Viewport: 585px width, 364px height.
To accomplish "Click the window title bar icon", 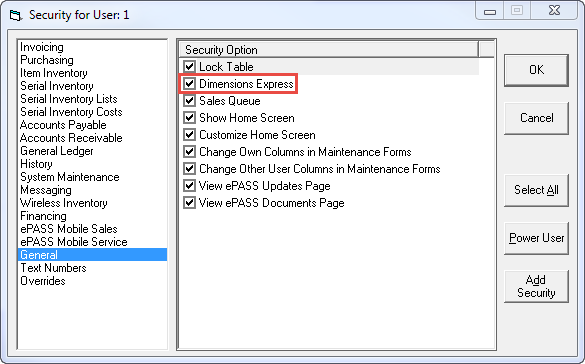I will [15, 15].
